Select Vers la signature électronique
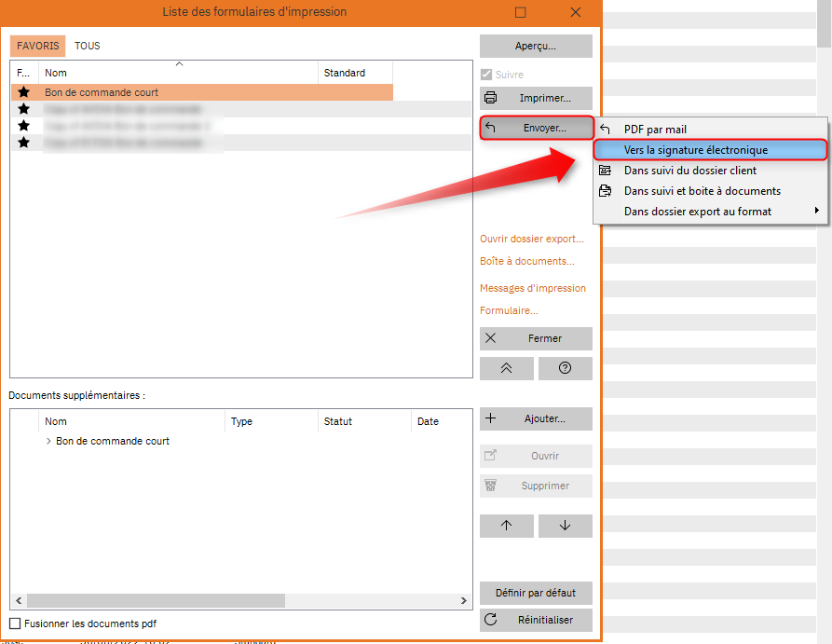 click(x=710, y=150)
